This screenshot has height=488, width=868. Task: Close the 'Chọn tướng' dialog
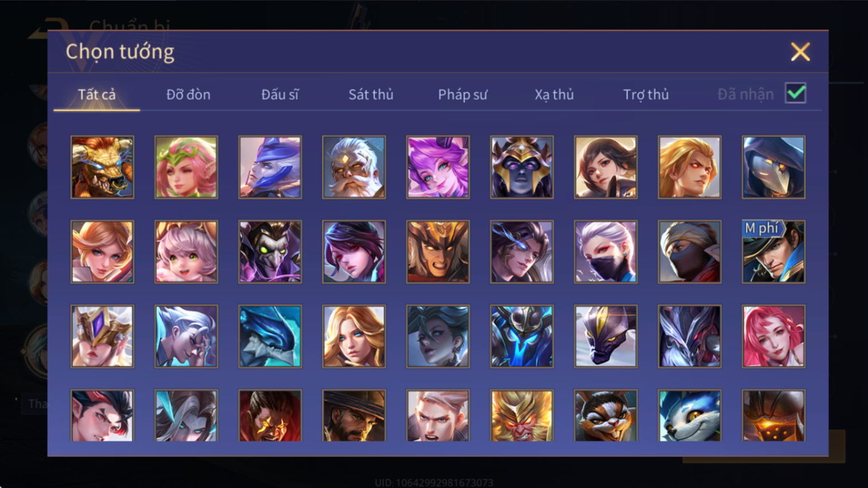click(800, 52)
